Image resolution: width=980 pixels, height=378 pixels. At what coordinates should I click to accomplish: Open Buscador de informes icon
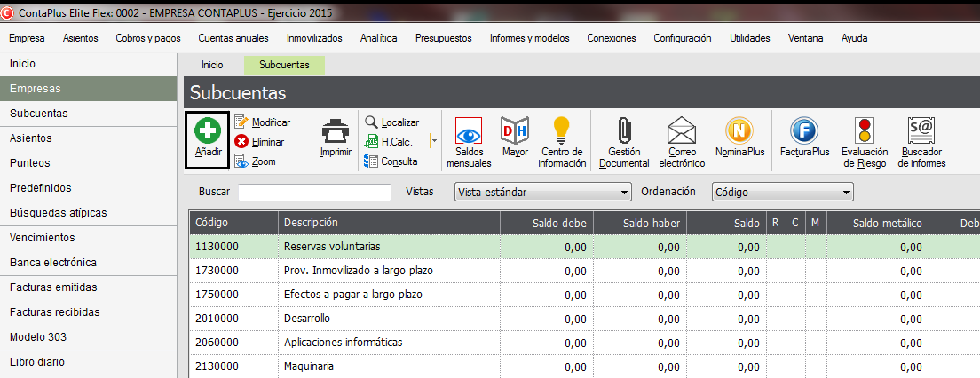[x=921, y=131]
